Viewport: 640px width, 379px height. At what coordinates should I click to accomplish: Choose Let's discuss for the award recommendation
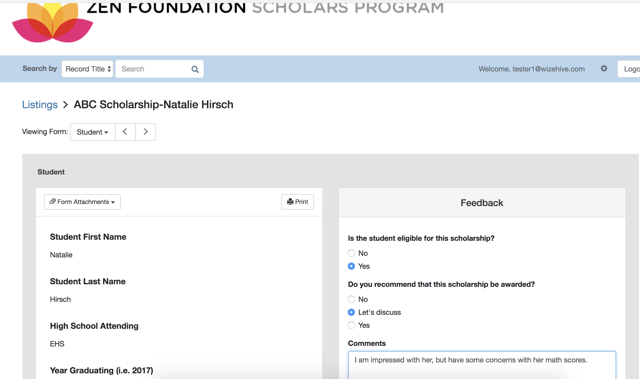pos(351,313)
